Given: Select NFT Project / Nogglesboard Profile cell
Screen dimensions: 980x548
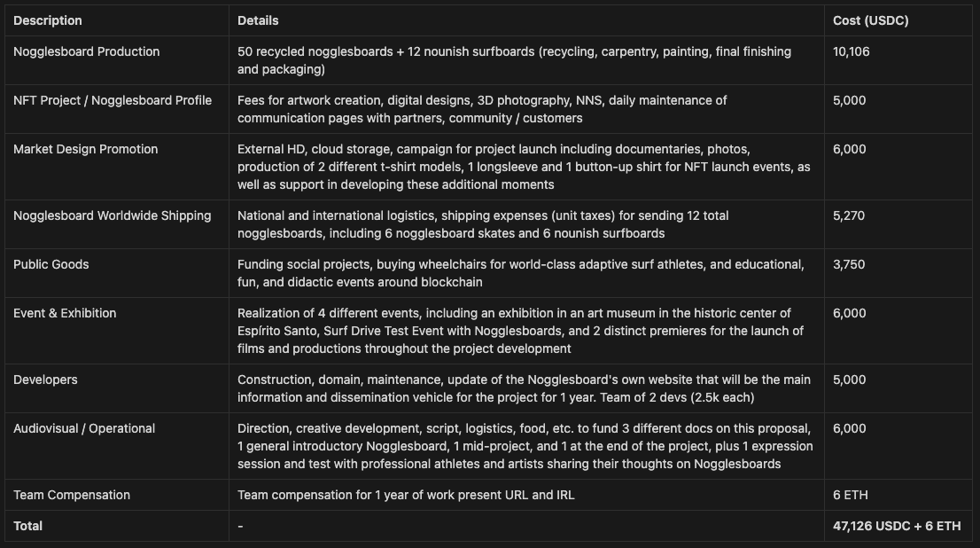Looking at the screenshot, I should point(113,100).
